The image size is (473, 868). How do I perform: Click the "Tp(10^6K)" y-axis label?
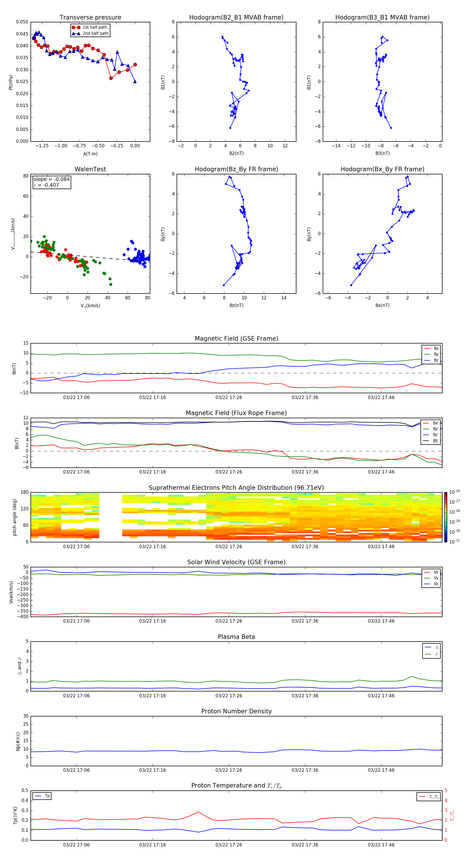pos(15,815)
